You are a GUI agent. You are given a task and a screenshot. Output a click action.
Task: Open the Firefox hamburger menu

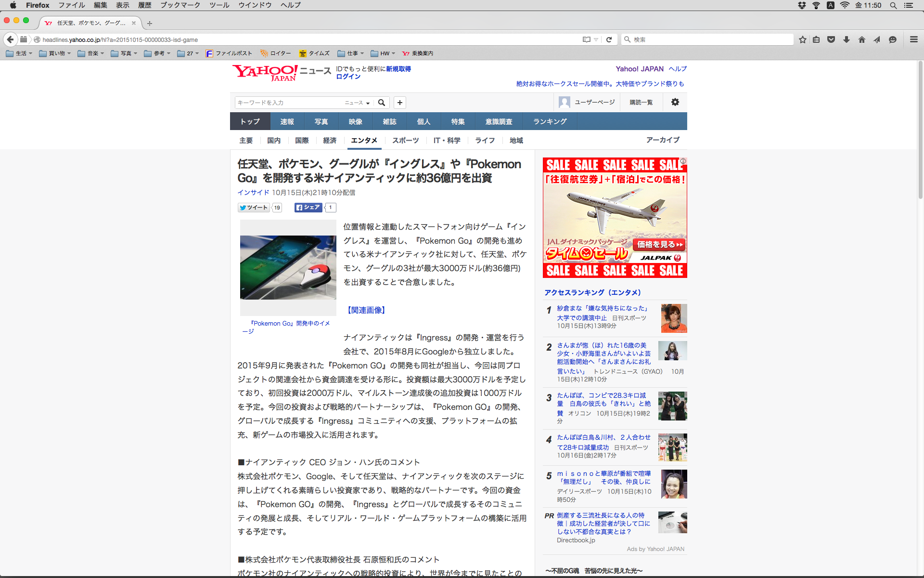click(x=913, y=39)
